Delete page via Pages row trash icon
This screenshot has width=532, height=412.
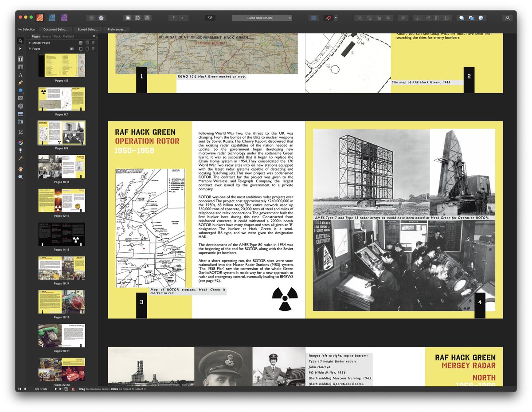point(93,49)
